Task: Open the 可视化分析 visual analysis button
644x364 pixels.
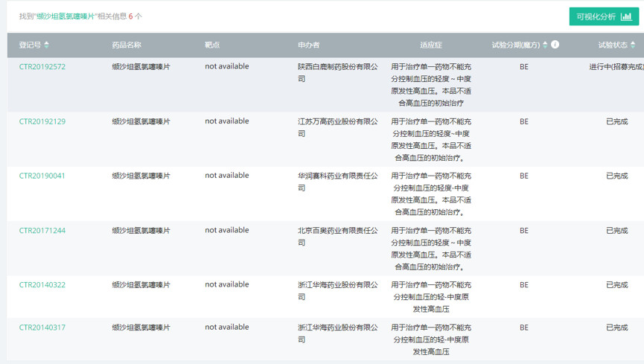Action: click(x=604, y=16)
